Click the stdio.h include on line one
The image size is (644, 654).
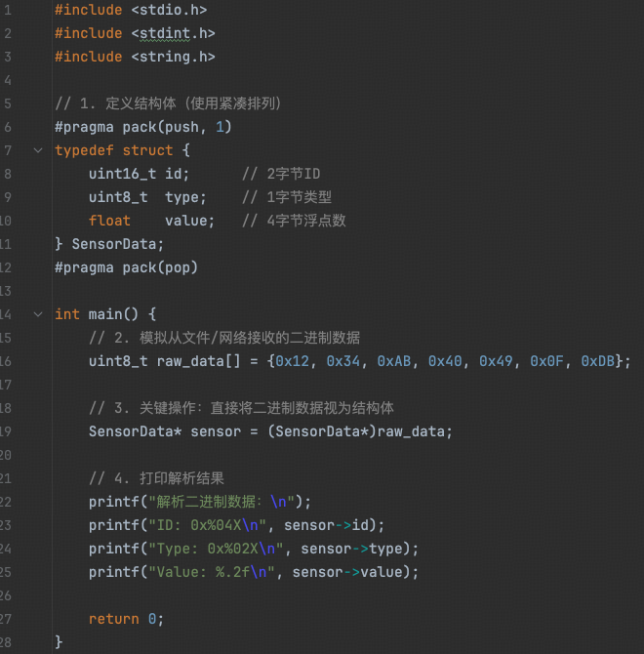(x=169, y=10)
